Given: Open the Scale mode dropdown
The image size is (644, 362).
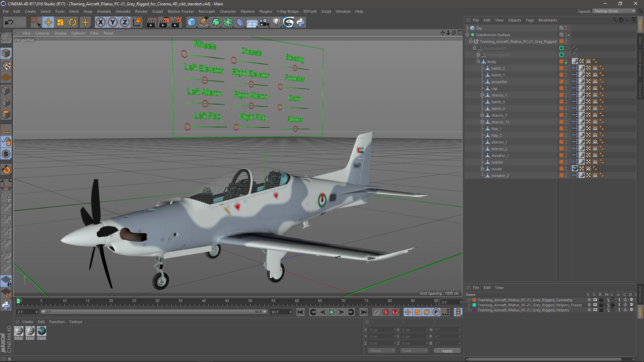Looking at the screenshot, I should click(414, 351).
